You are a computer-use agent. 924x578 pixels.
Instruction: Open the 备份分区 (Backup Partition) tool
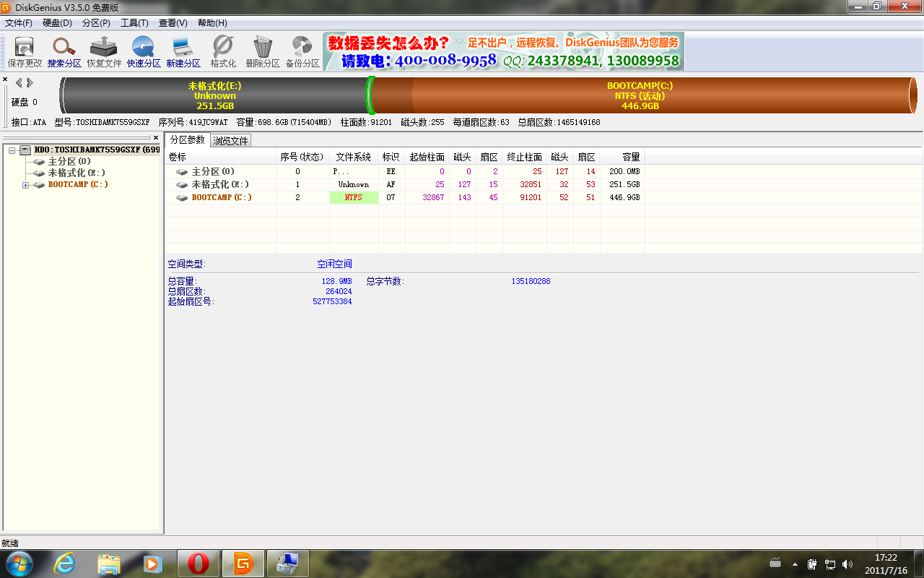pos(302,52)
